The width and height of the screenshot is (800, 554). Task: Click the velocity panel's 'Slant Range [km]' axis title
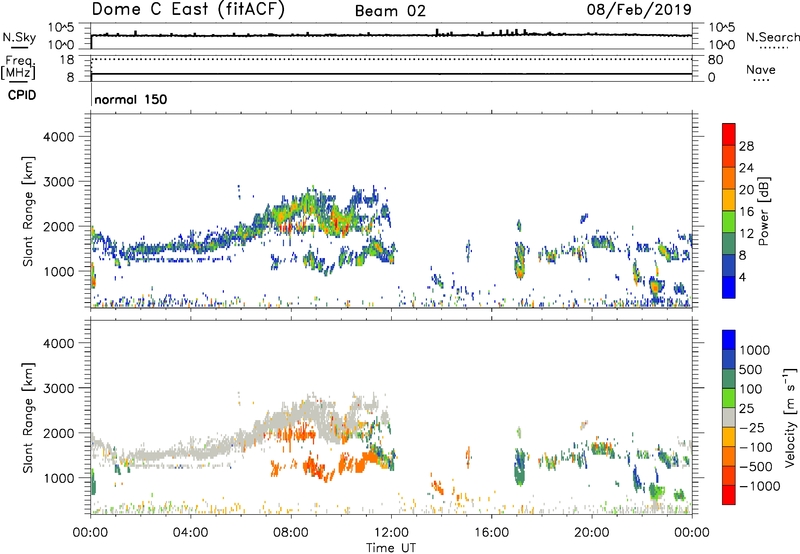pos(28,417)
